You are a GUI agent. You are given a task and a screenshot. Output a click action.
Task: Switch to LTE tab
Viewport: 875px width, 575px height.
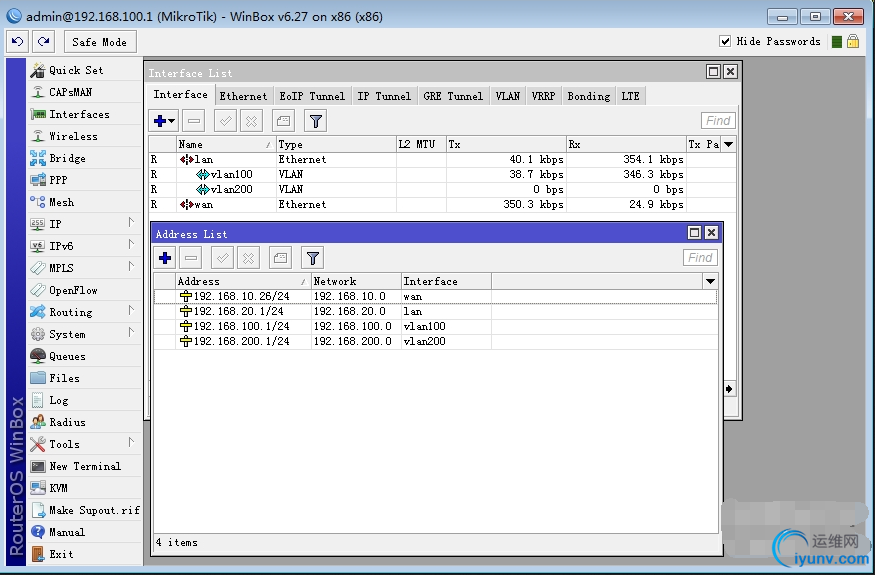(x=631, y=96)
